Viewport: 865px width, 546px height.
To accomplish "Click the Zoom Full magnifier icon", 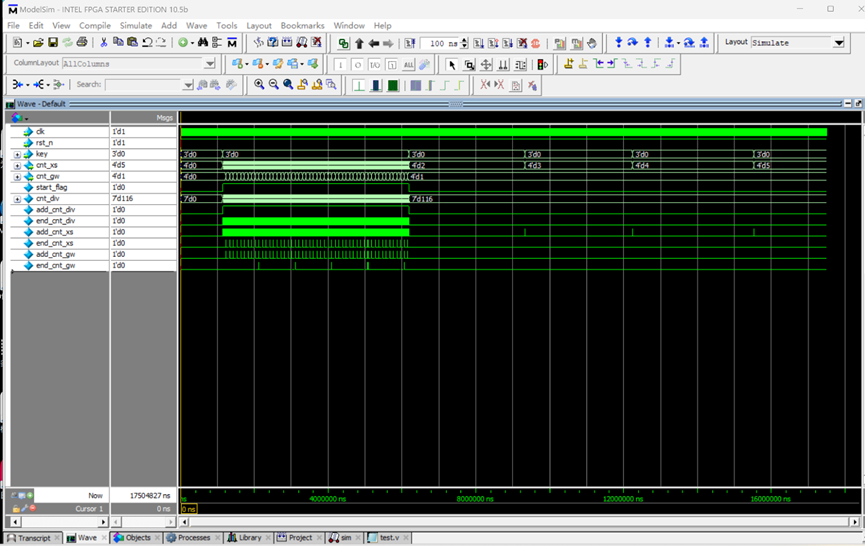I will (x=287, y=84).
